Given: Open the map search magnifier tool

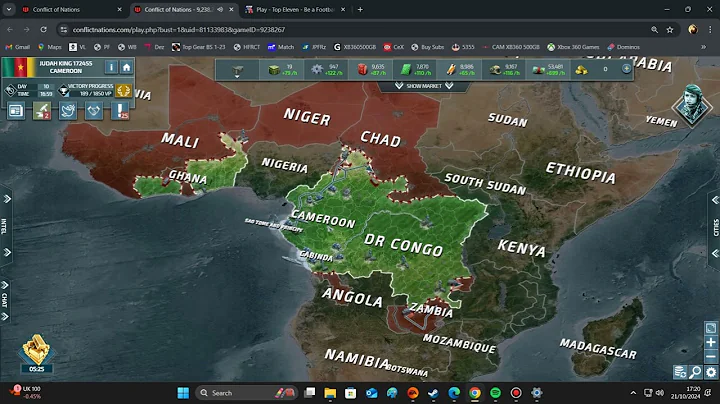Looking at the screenshot, I should coord(696,372).
